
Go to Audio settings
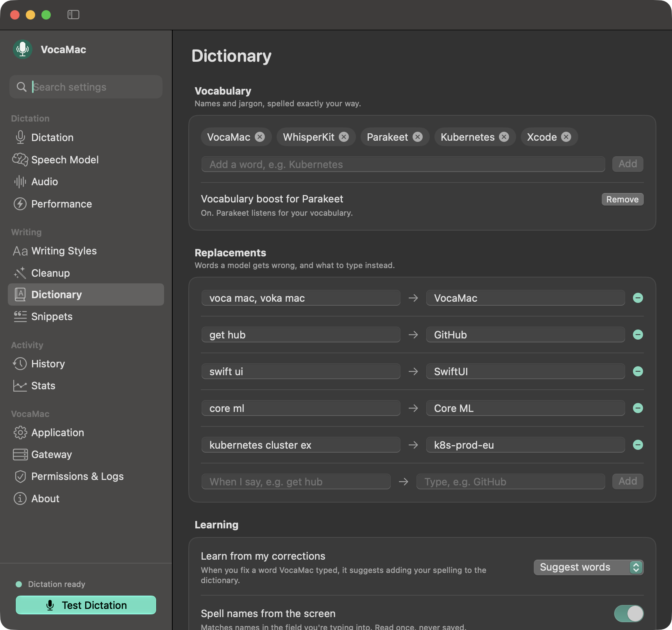[86, 182]
